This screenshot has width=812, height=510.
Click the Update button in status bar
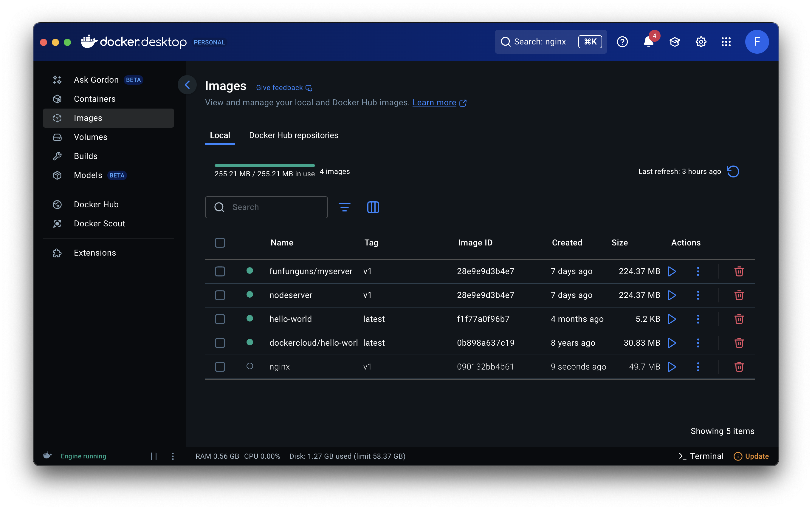(x=751, y=456)
